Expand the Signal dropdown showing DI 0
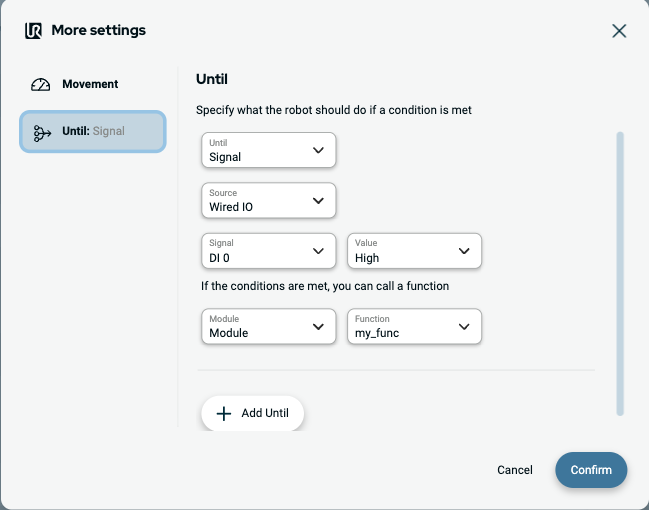Viewport: 649px width, 510px height. pos(268,250)
